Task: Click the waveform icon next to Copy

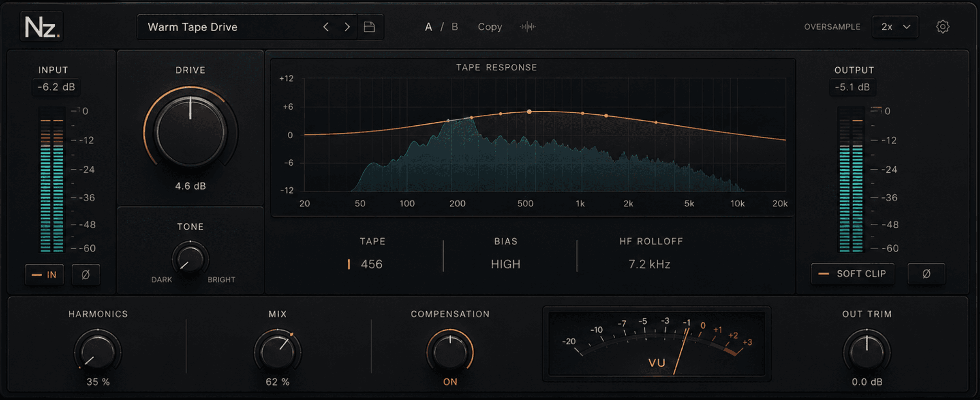Action: 528,27
